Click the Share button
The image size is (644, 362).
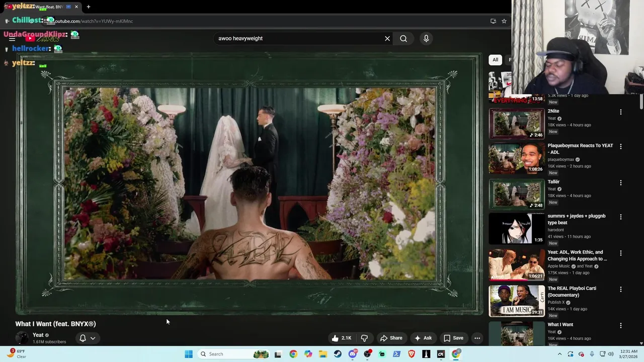coord(391,338)
